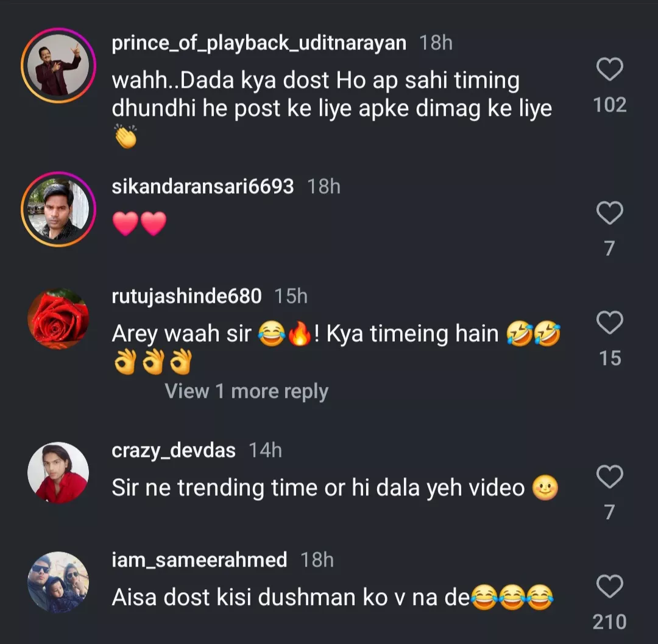Visit the prince_of_playback_uditnarayan username link
This screenshot has width=658, height=644.
pos(259,43)
